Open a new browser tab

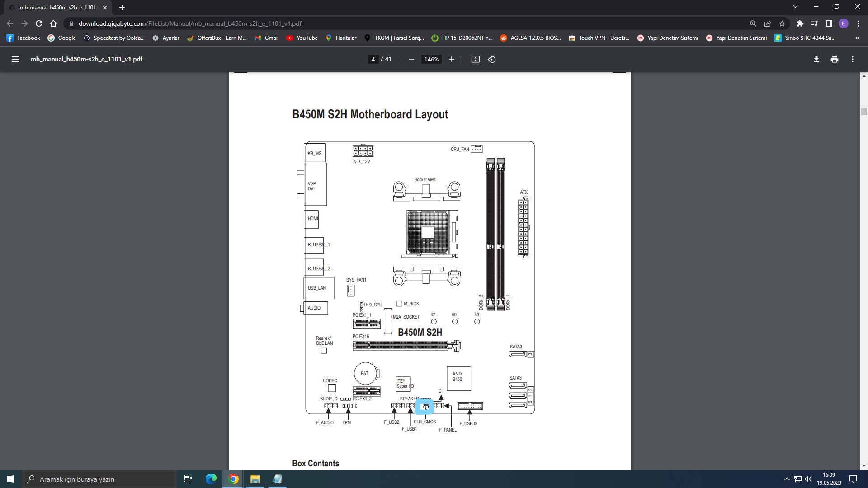tap(122, 8)
